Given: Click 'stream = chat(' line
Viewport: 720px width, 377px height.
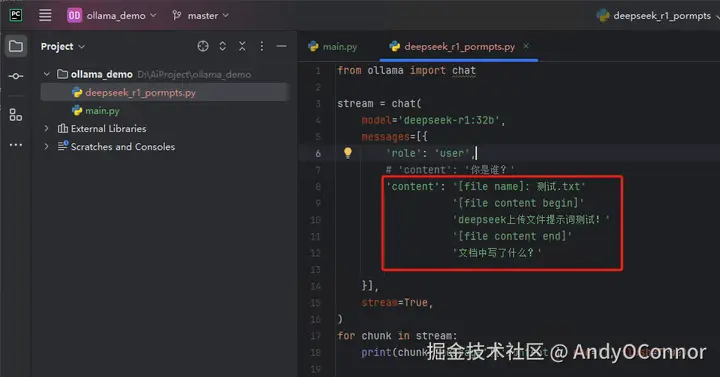Looking at the screenshot, I should (379, 103).
